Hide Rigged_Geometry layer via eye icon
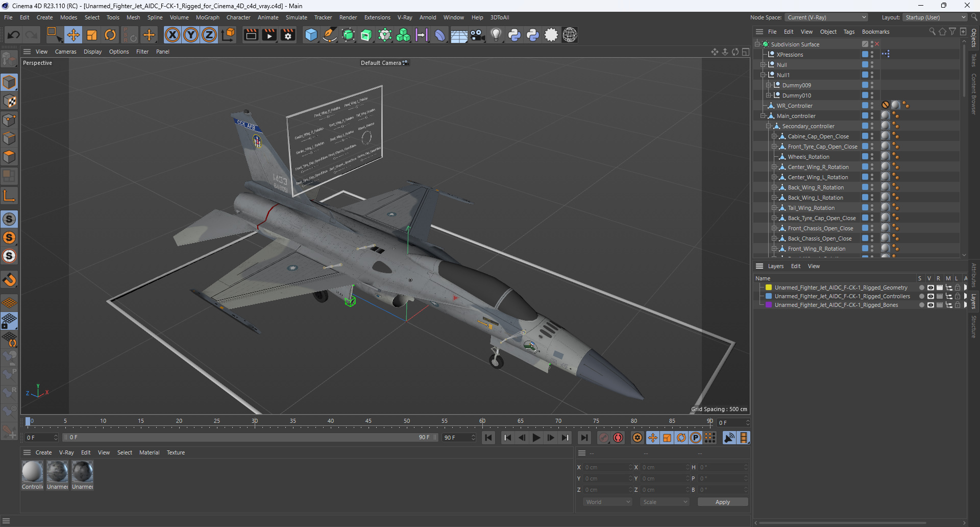The image size is (980, 527). point(930,288)
